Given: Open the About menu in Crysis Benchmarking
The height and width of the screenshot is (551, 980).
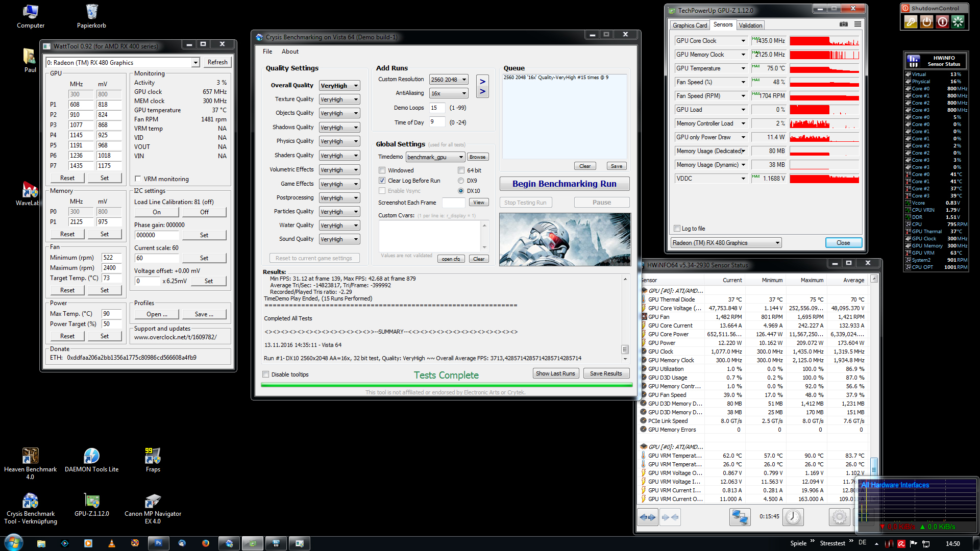Looking at the screenshot, I should [x=290, y=52].
